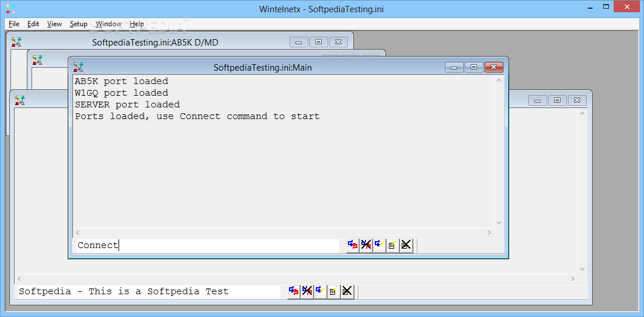Image resolution: width=644 pixels, height=317 pixels.
Task: Minimize the AB5K D/MD window
Action: [299, 42]
